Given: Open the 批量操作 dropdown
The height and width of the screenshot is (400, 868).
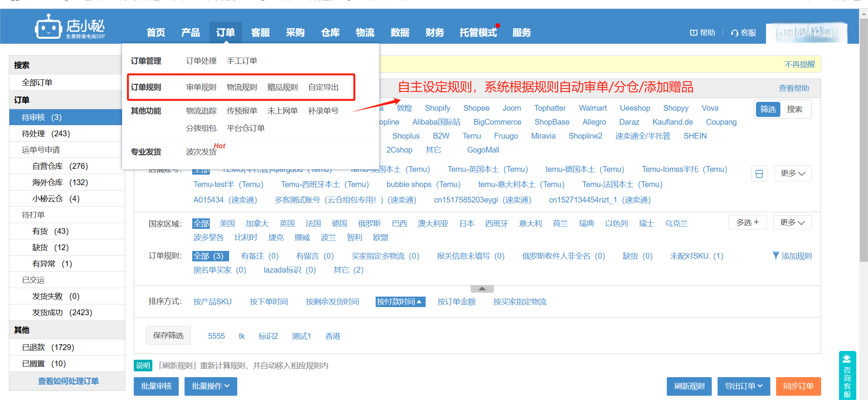Looking at the screenshot, I should [211, 386].
